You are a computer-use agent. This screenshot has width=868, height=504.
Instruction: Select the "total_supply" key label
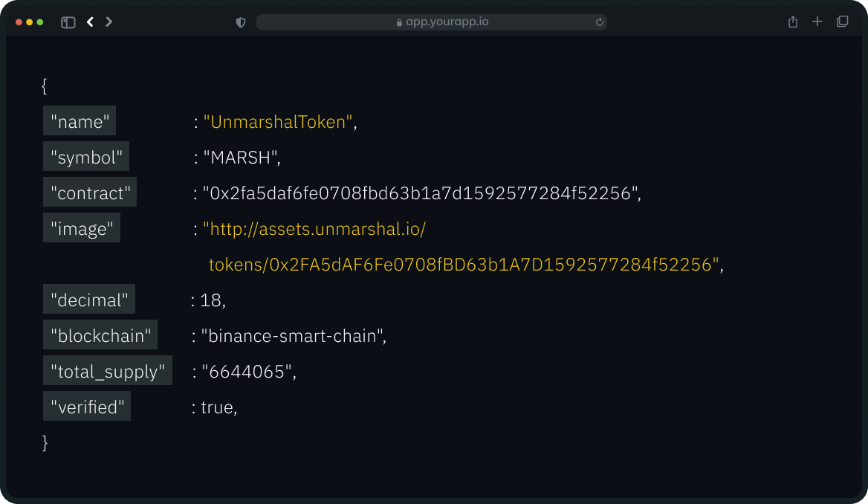(x=108, y=371)
